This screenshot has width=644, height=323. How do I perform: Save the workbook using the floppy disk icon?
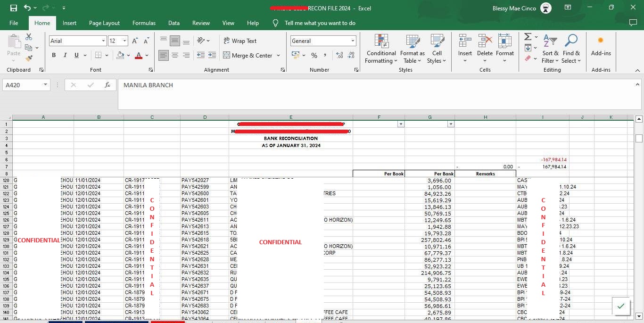pos(14,8)
